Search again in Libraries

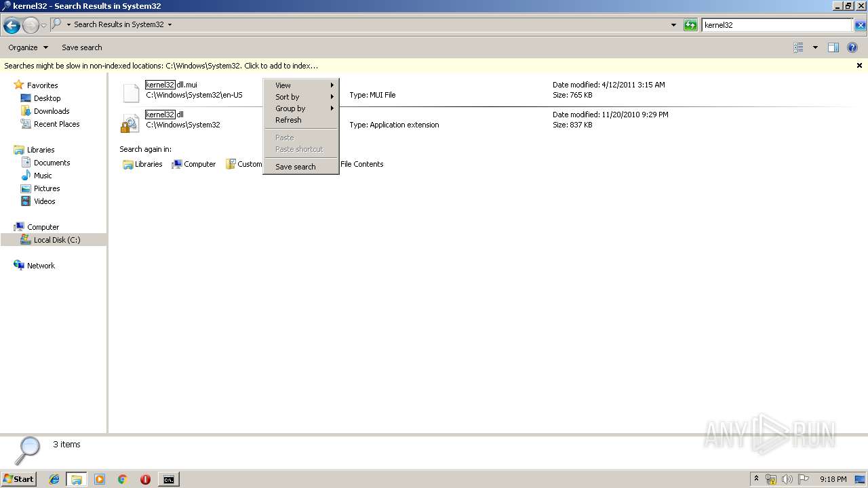(x=142, y=164)
